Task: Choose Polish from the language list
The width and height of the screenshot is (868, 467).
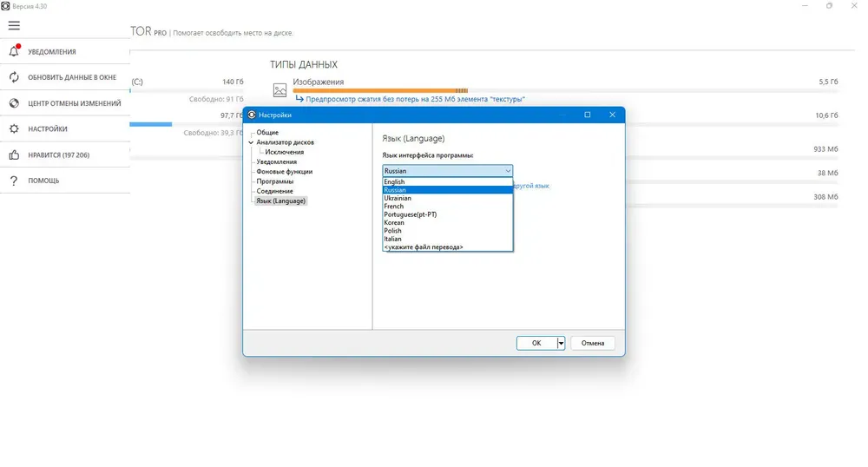Action: click(448, 231)
